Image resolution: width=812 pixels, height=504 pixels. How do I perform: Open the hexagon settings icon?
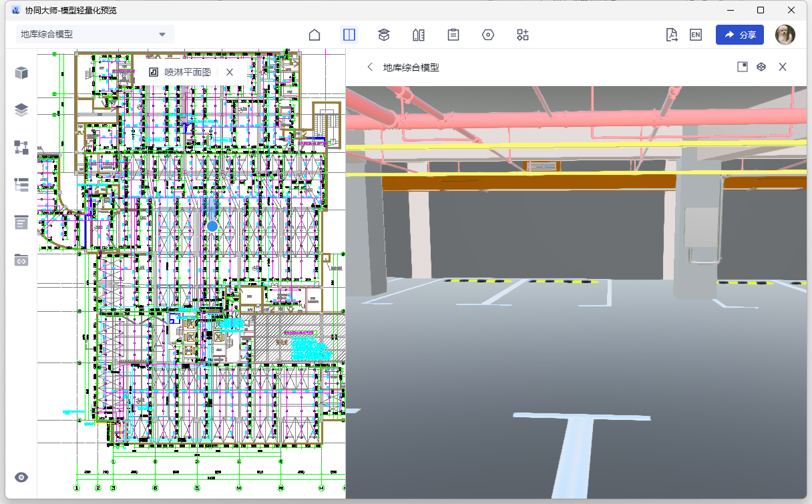488,35
